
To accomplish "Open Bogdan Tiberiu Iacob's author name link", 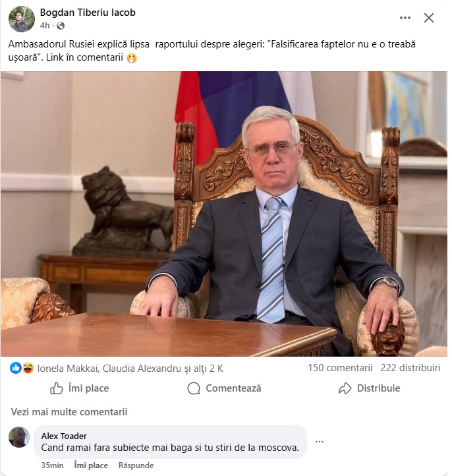I will point(88,13).
